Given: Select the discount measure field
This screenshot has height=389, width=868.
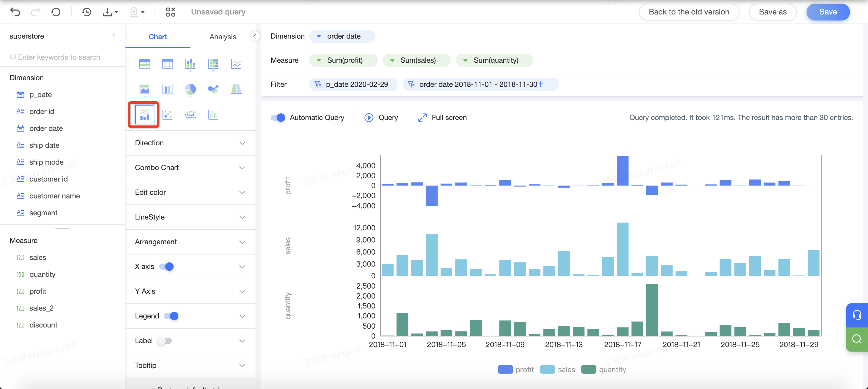Looking at the screenshot, I should point(43,325).
